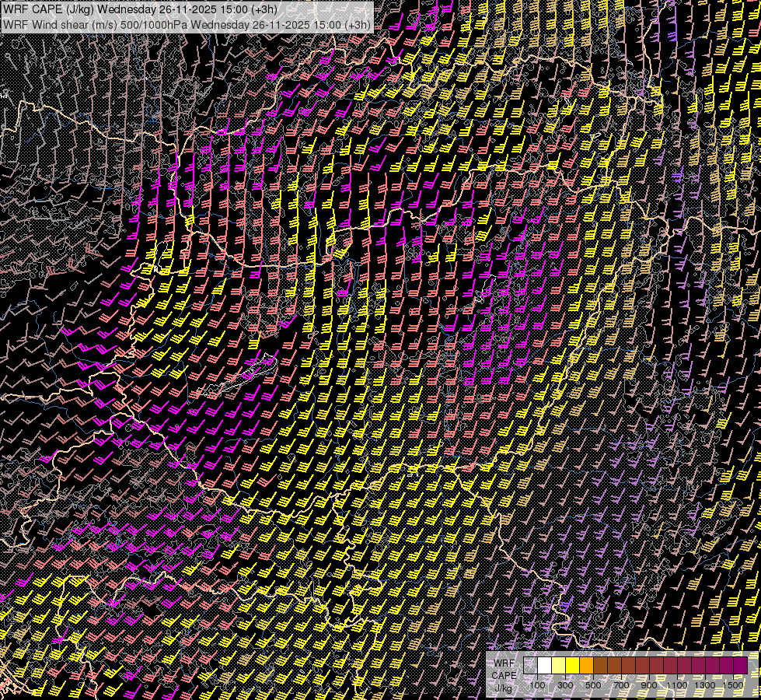Click the CAPE word in the legend box
Image resolution: width=761 pixels, height=700 pixels.
[x=504, y=675]
